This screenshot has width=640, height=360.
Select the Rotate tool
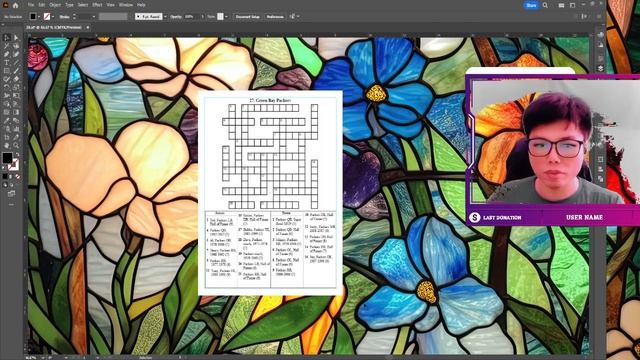[x=7, y=87]
